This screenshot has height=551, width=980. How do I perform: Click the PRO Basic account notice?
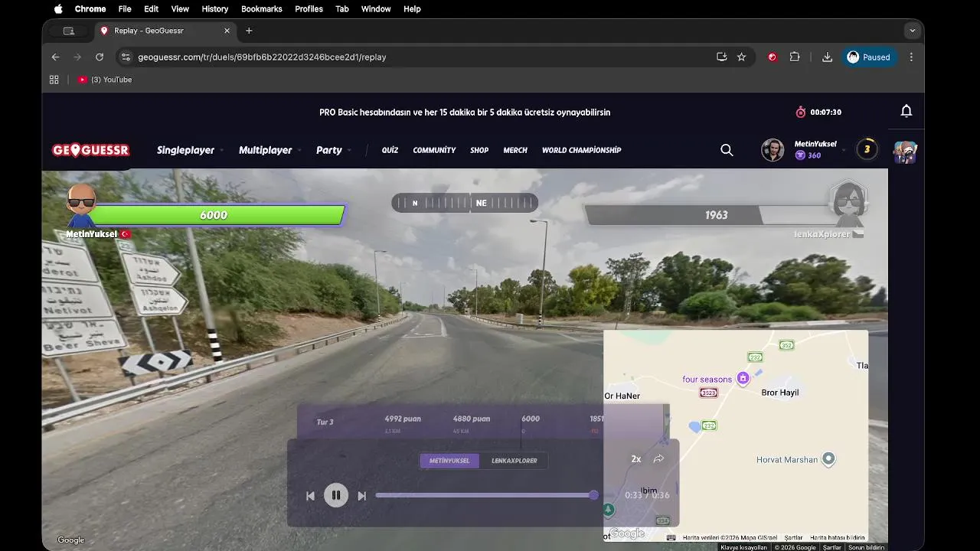pyautogui.click(x=465, y=112)
